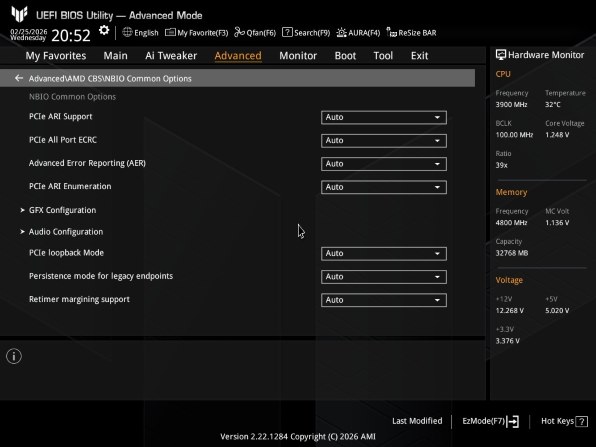596x447 pixels.
Task: Click Core Voltage value 1.248 V
Action: [557, 135]
